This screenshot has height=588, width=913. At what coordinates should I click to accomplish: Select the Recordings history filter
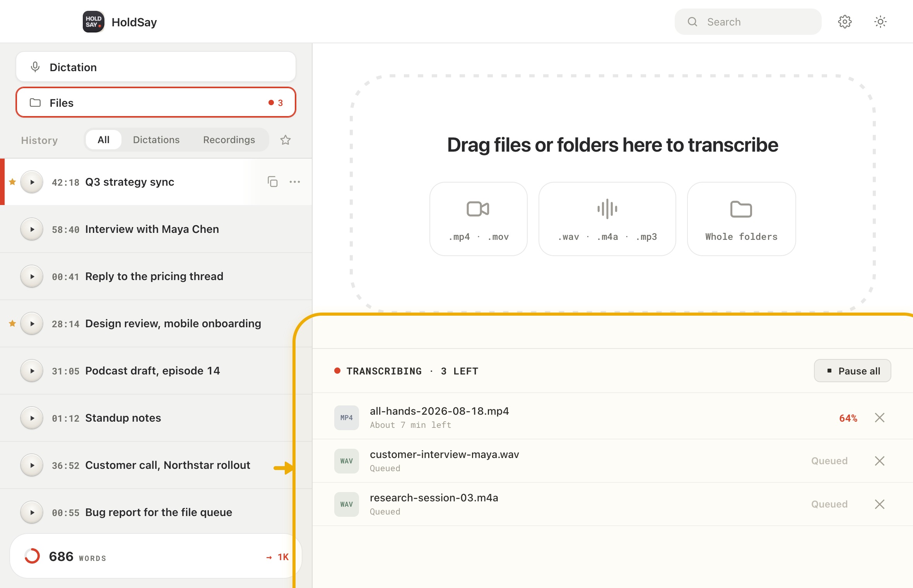[229, 140]
